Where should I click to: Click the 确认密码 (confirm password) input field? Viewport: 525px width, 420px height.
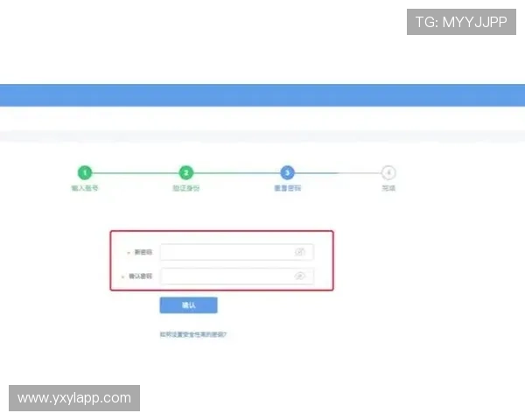coord(237,276)
